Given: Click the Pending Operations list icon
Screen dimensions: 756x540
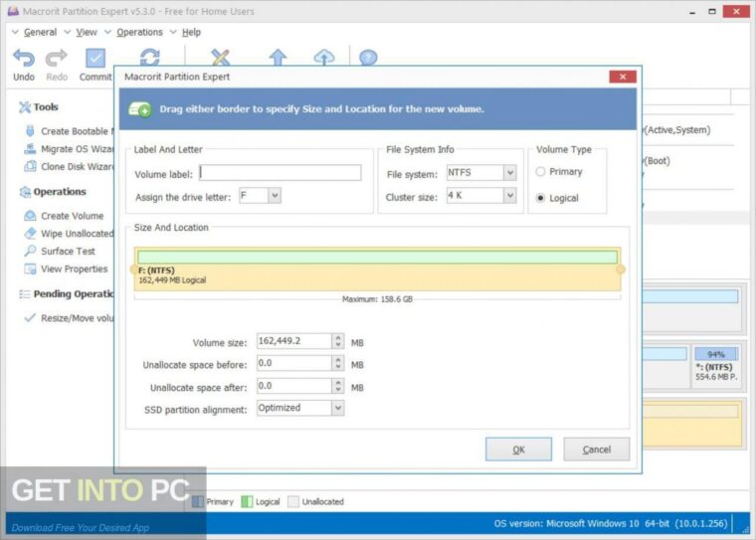Looking at the screenshot, I should point(24,294).
